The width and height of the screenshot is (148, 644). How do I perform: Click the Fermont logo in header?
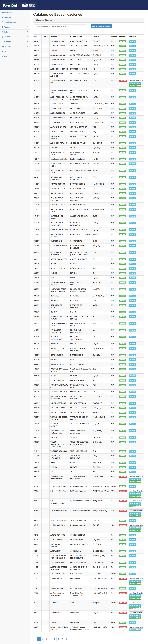(x=10, y=5)
